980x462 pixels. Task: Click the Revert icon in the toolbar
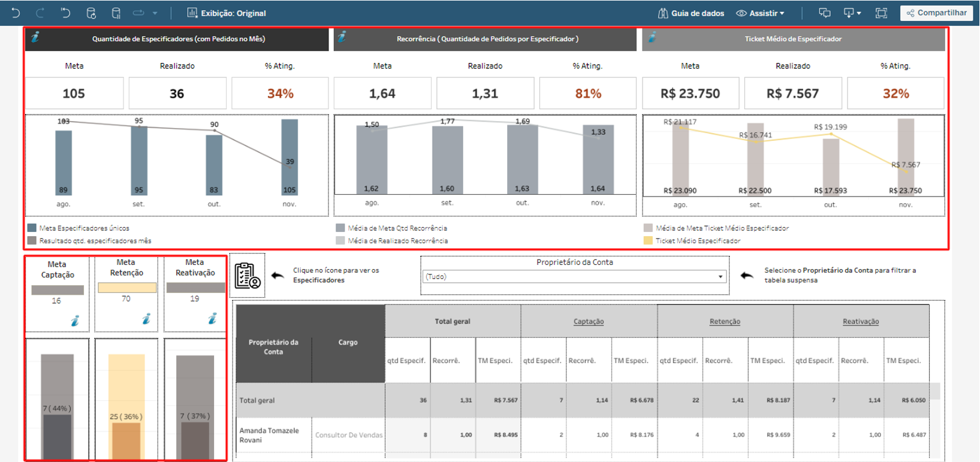point(65,13)
